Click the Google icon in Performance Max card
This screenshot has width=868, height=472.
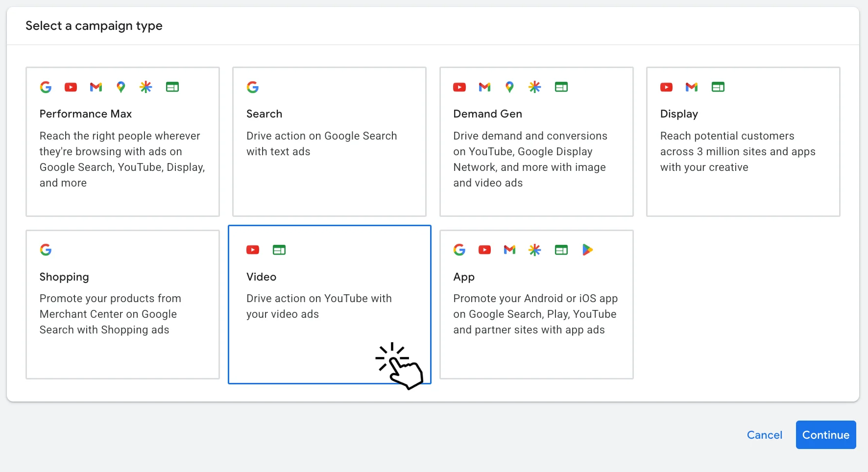tap(46, 87)
